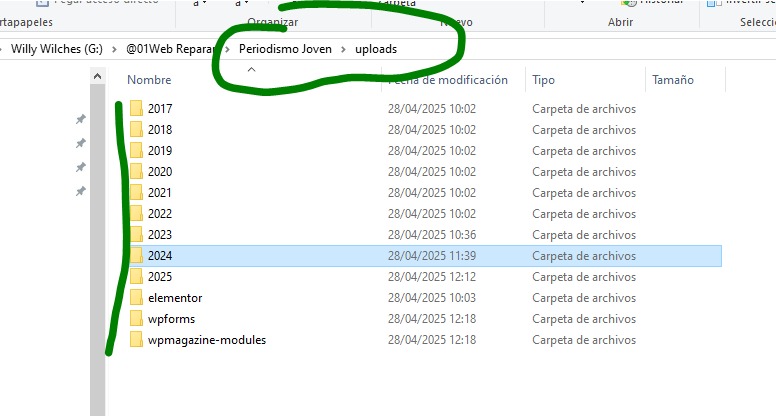Viewport: 776px width, 416px height.
Task: Select the 2019 folder icon
Action: [x=136, y=151]
